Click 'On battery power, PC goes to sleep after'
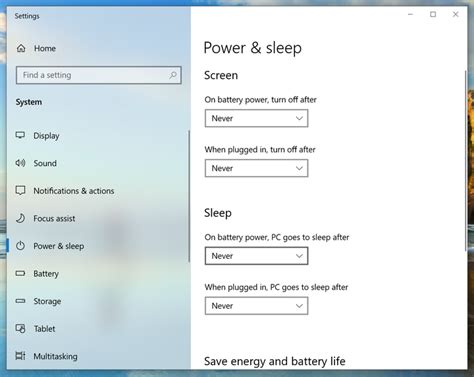The height and width of the screenshot is (377, 474). pyautogui.click(x=277, y=237)
